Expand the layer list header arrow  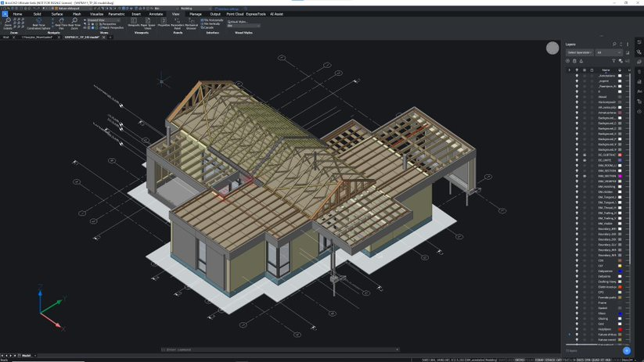[x=569, y=70]
